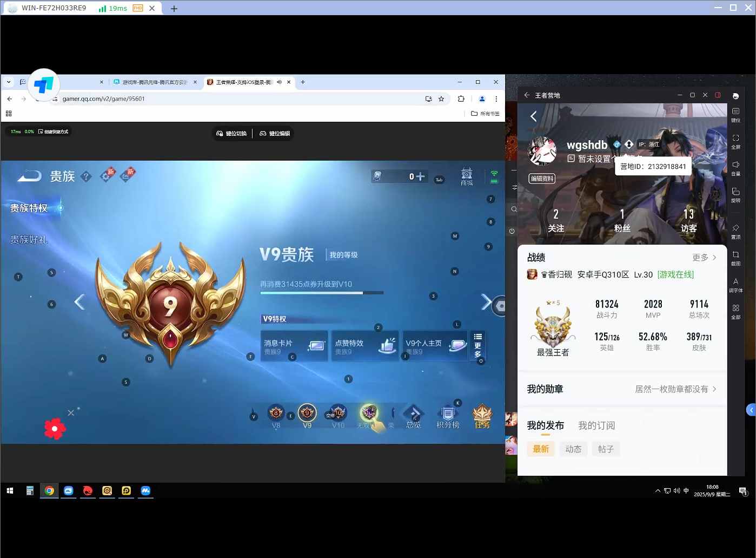
Task: Toggle 全屏 fullscreen in emulator sidebar
Action: tap(735, 142)
